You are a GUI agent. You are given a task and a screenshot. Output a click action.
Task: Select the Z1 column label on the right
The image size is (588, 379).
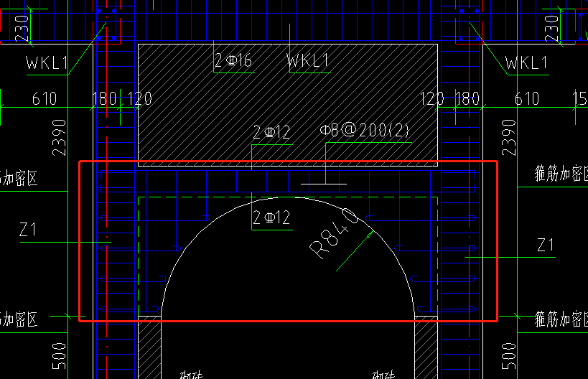click(x=546, y=245)
